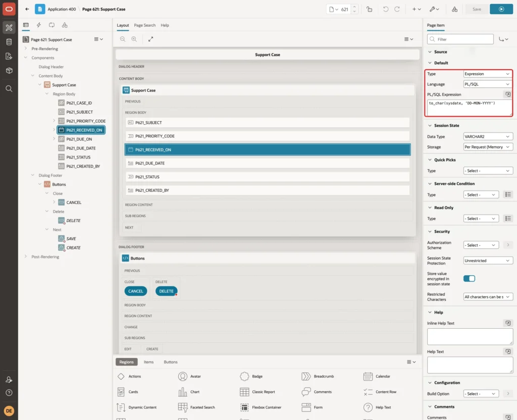This screenshot has height=420, width=517.
Task: Switch to the Processing tab icon
Action: point(51,25)
